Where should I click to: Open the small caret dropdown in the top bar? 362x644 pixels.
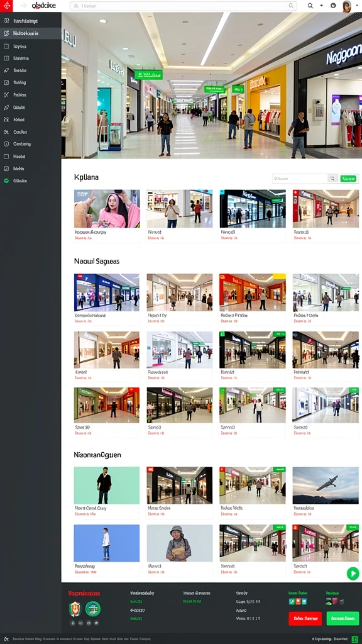click(321, 6)
